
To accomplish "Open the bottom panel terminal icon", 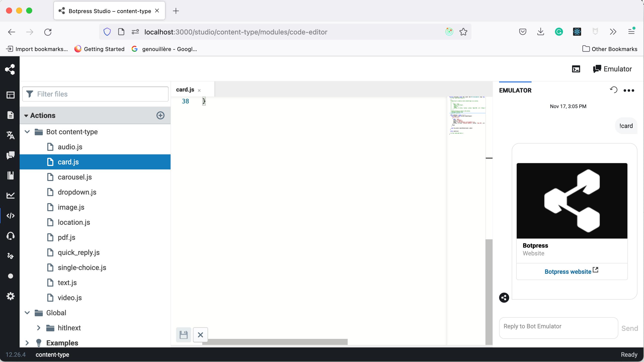I will (576, 69).
